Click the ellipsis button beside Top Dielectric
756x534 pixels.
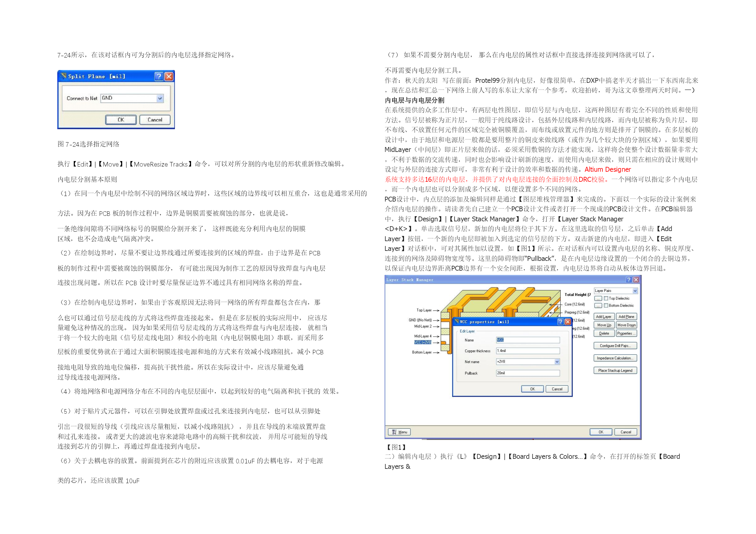coord(598,298)
